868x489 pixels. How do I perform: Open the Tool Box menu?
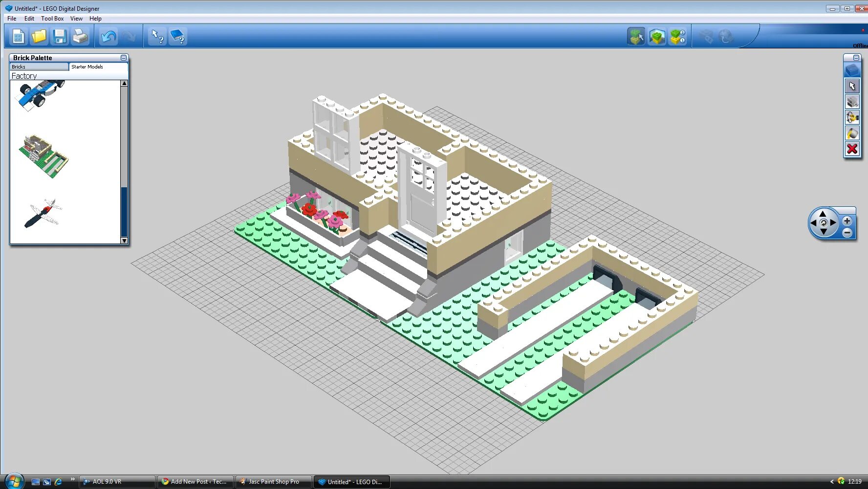pyautogui.click(x=52, y=19)
